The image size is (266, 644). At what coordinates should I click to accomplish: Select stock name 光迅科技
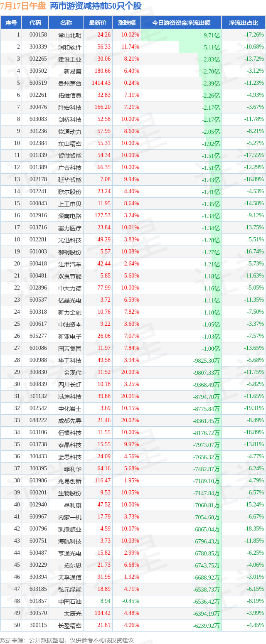(x=70, y=240)
